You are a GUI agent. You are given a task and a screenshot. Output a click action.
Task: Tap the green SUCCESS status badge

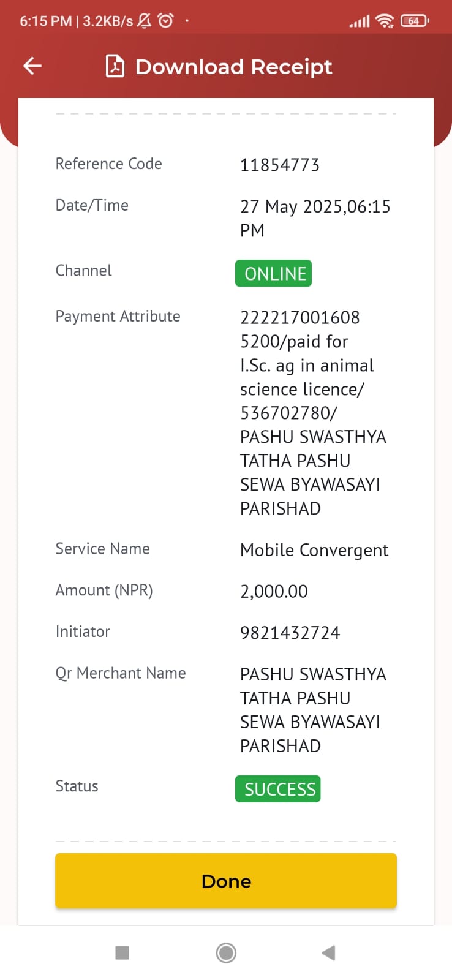(x=278, y=789)
